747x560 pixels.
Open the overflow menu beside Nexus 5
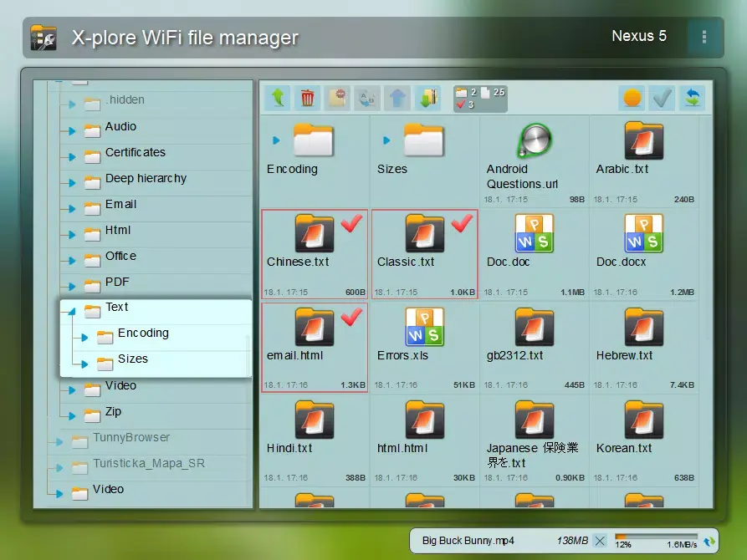[704, 37]
